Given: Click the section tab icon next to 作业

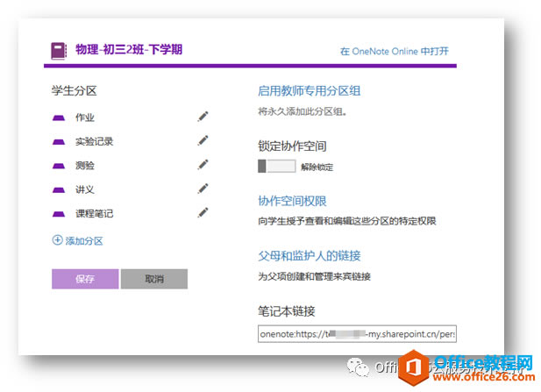Looking at the screenshot, I should click(x=59, y=118).
